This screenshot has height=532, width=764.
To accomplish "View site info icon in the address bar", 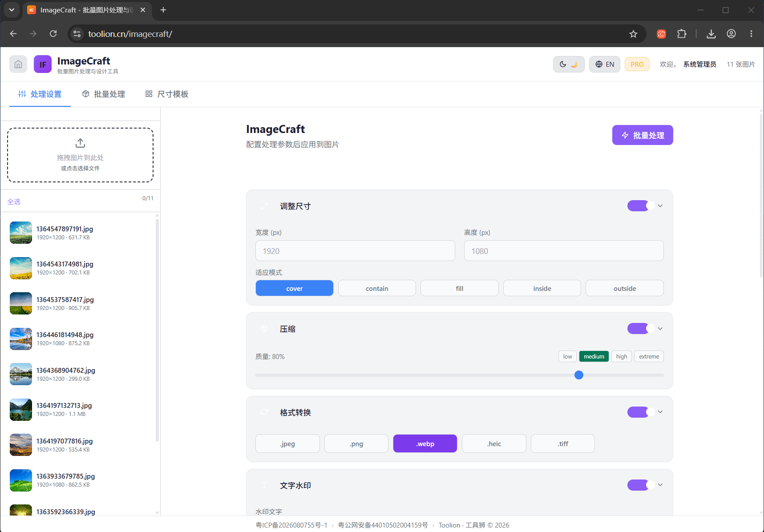I will pos(77,34).
